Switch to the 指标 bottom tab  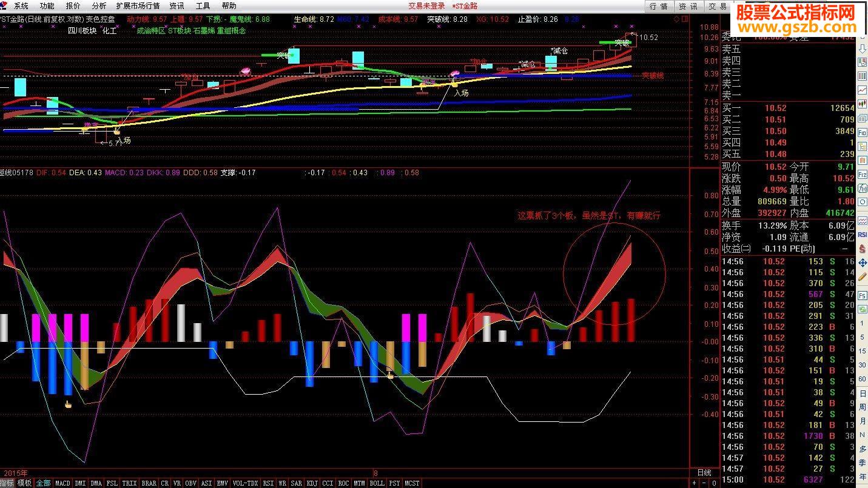7,483
